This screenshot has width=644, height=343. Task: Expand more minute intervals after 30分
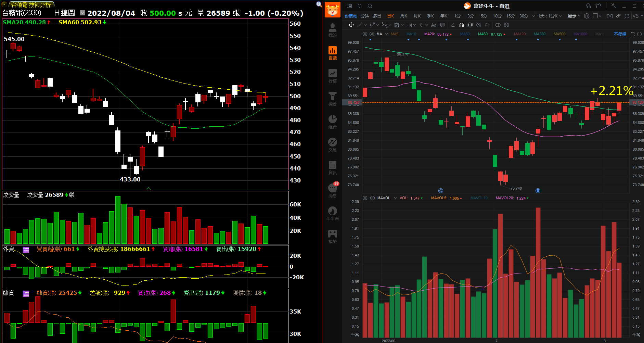click(533, 16)
